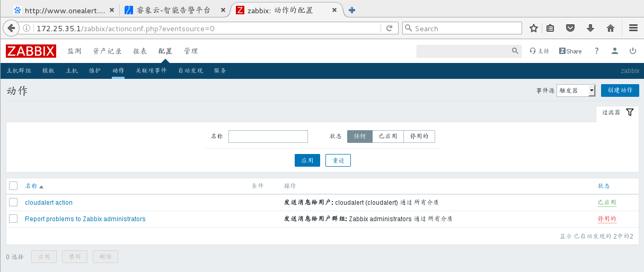The image size is (644, 272).
Task: Click the Pocket save icon
Action: [570, 29]
